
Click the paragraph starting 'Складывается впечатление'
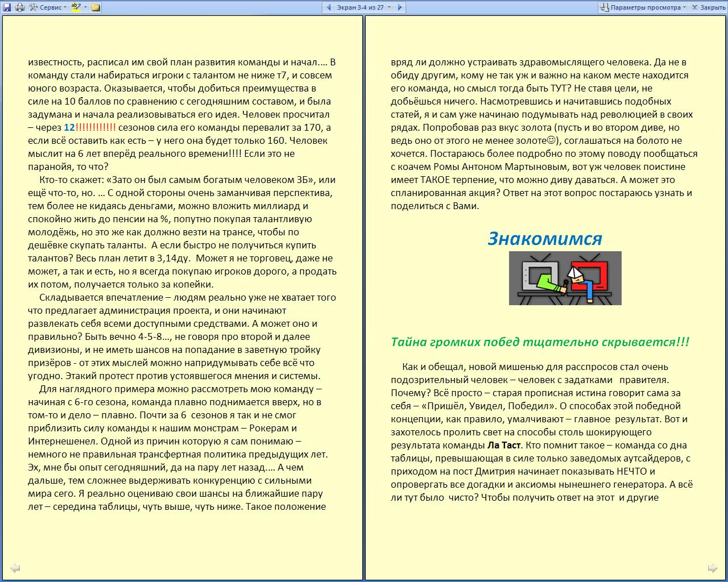pos(182,336)
